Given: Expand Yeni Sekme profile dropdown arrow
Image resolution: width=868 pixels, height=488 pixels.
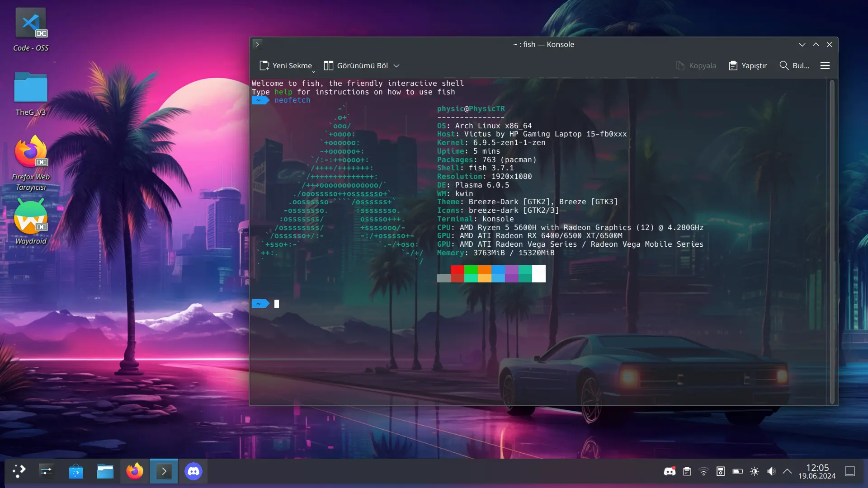Looking at the screenshot, I should click(313, 71).
